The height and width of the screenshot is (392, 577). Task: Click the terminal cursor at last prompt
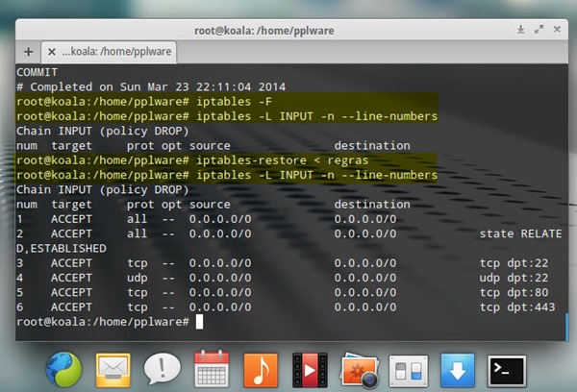pyautogui.click(x=199, y=322)
